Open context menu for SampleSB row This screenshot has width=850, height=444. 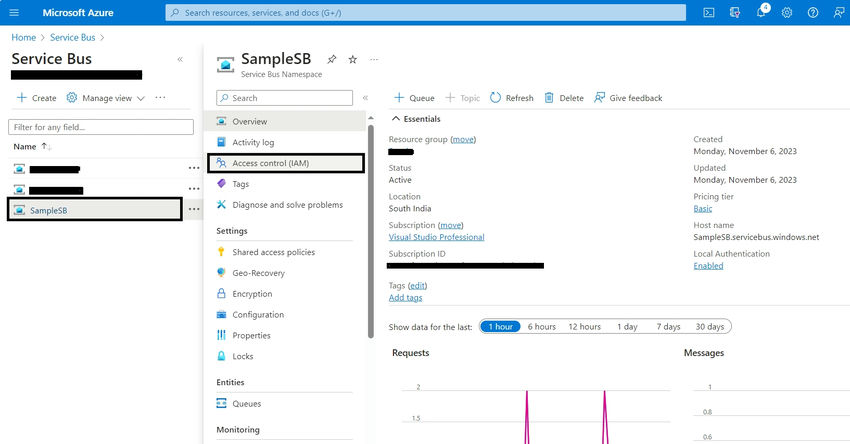pyautogui.click(x=194, y=209)
